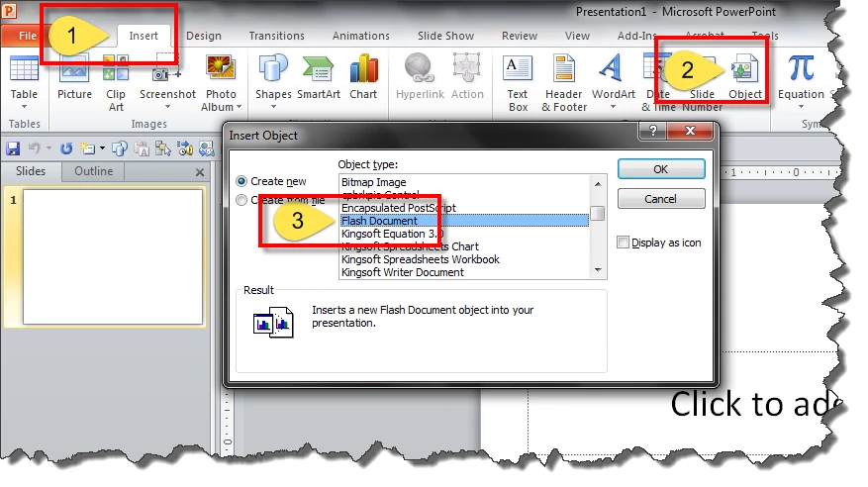Screen dimensions: 868x487
Task: Switch to the Slide Show tab
Action: [445, 36]
